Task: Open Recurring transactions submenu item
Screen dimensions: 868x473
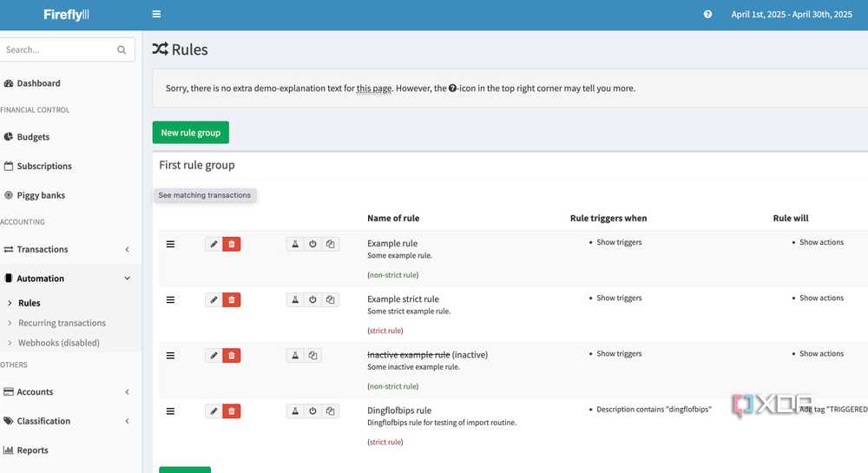Action: point(62,323)
